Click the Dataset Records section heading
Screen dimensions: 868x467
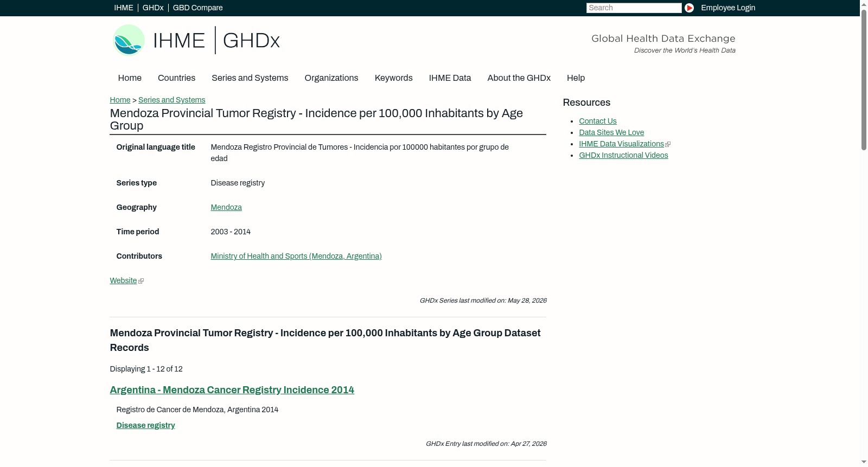[x=325, y=340]
